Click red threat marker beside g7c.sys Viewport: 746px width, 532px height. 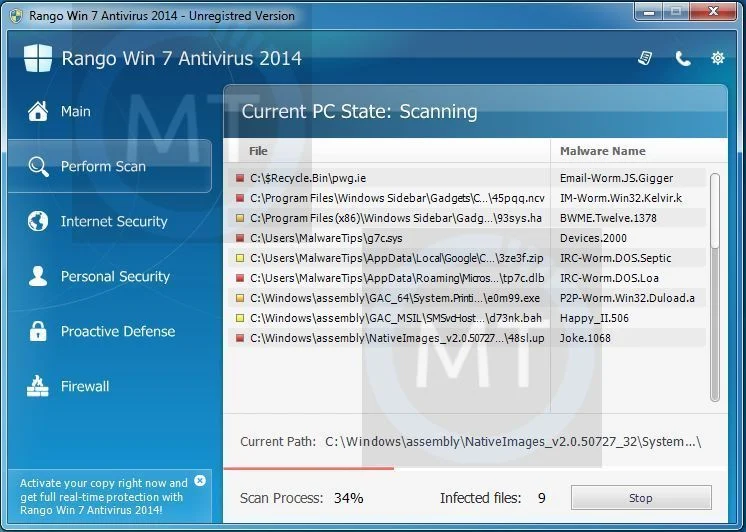pos(240,238)
